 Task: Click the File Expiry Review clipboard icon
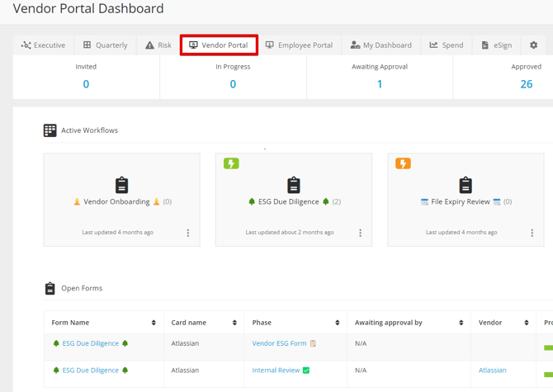click(466, 185)
